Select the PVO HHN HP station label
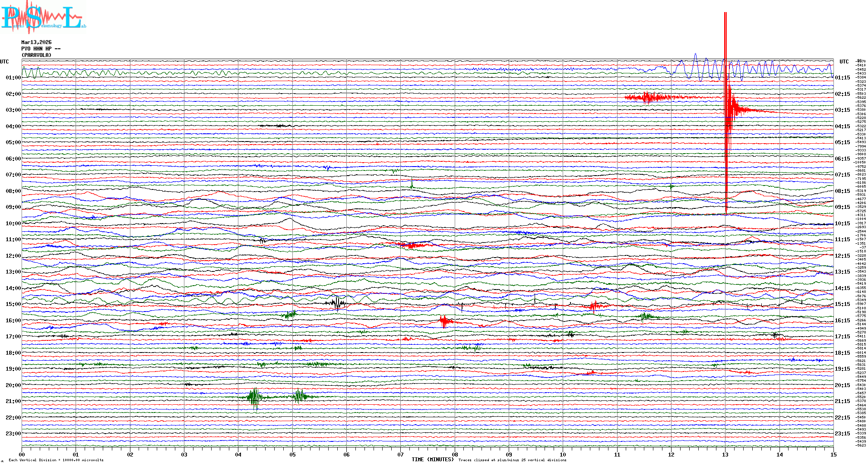This screenshot has height=466, width=868. coord(41,49)
